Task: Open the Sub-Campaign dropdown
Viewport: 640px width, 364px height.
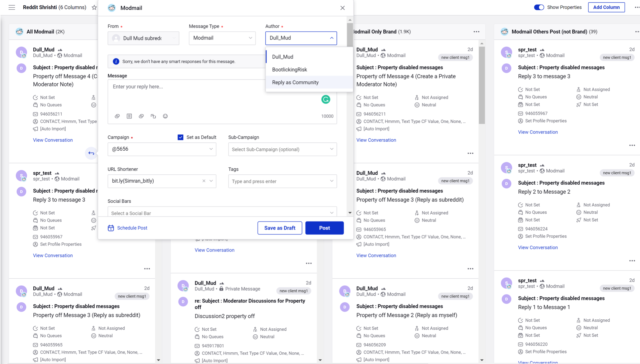Action: [282, 149]
